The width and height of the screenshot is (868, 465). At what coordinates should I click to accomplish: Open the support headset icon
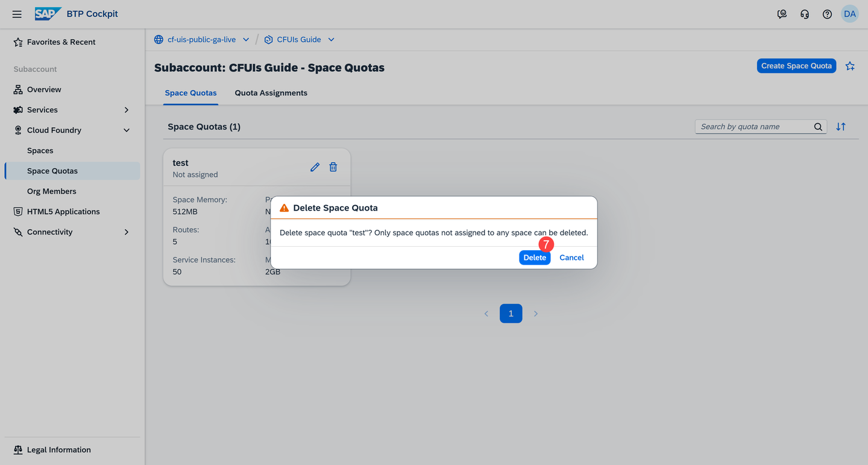[x=805, y=14]
